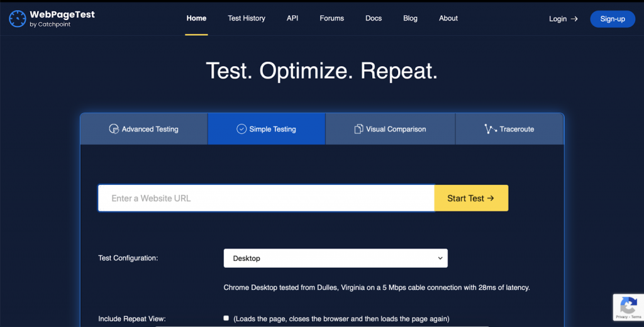
Task: Click the Sign-up button
Action: click(613, 19)
